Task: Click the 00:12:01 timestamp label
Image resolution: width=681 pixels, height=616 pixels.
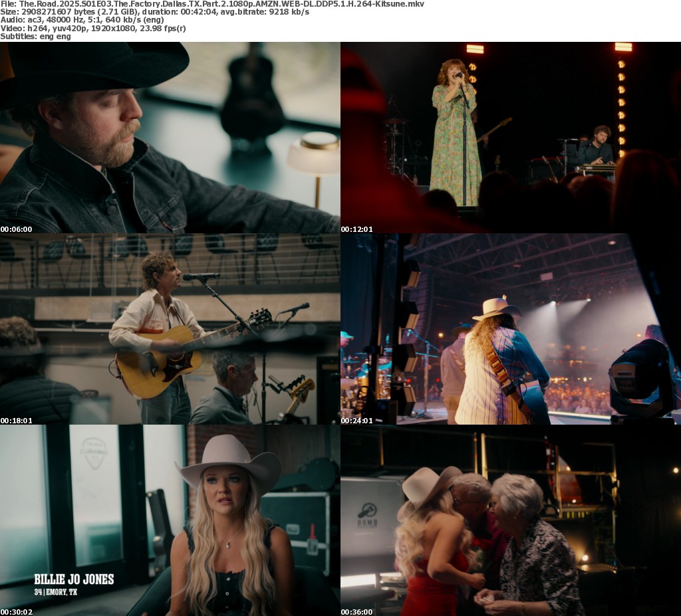Action: (356, 229)
